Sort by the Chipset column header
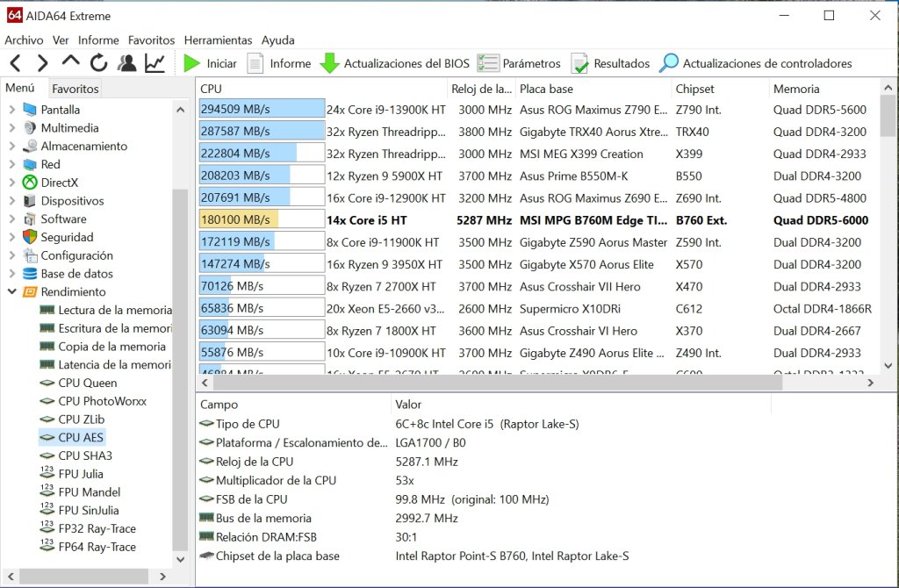 click(720, 89)
